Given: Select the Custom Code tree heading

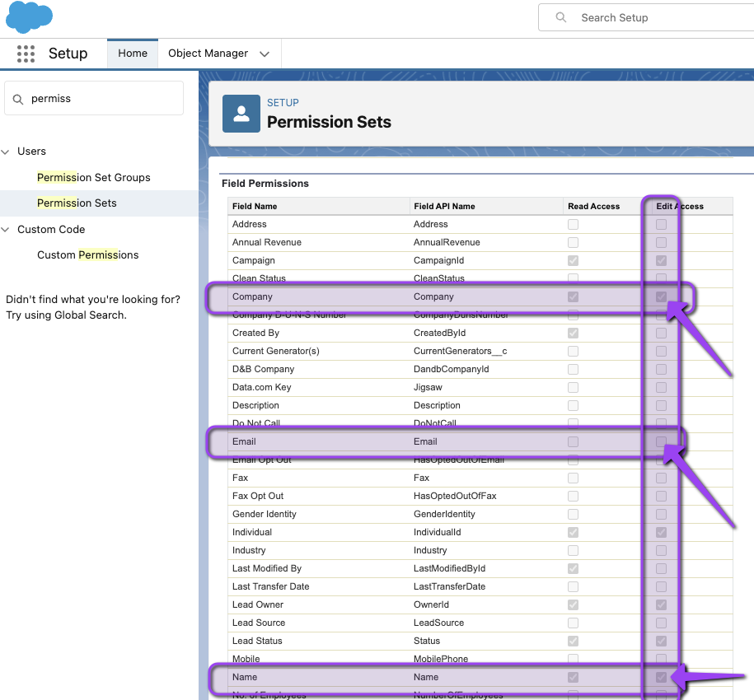Looking at the screenshot, I should coord(51,229).
